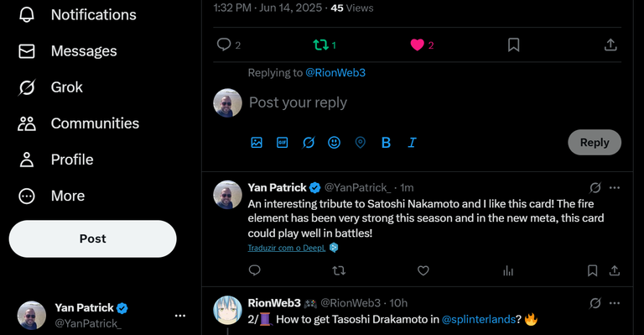
Task: Open account menu next to @YanPatrick_
Action: [180, 316]
